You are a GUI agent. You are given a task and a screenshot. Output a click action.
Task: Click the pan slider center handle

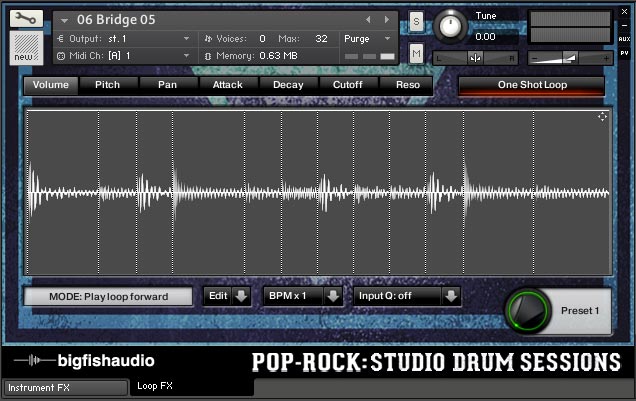475,58
